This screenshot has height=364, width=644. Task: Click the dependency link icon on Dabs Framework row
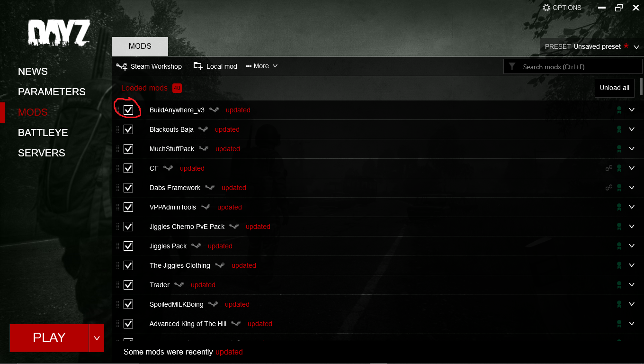point(609,188)
